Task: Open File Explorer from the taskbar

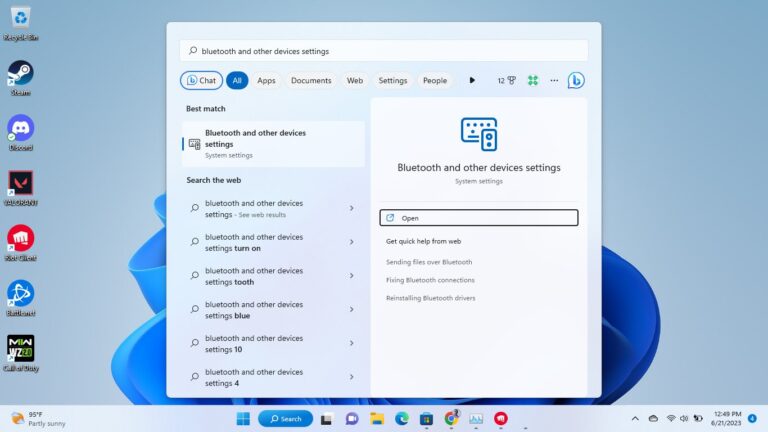Action: 377,418
